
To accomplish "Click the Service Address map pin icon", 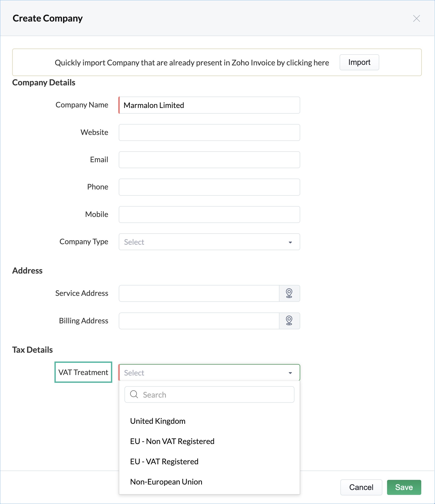I will pyautogui.click(x=289, y=293).
